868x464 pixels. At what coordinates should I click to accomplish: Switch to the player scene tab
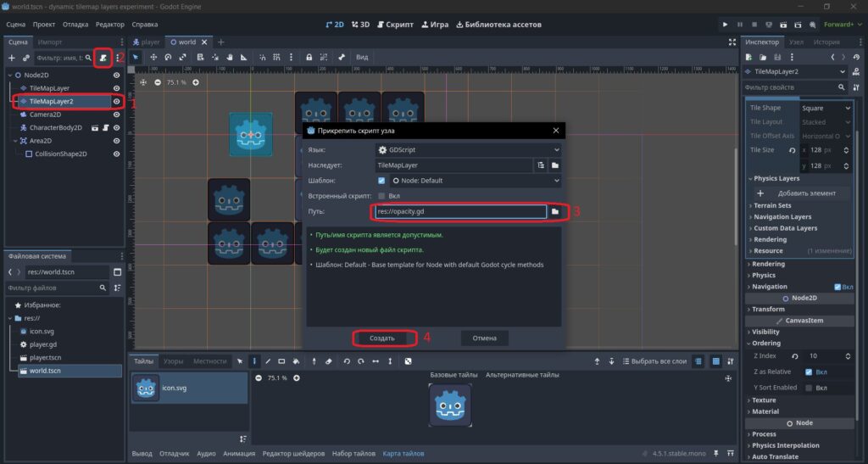tap(146, 42)
